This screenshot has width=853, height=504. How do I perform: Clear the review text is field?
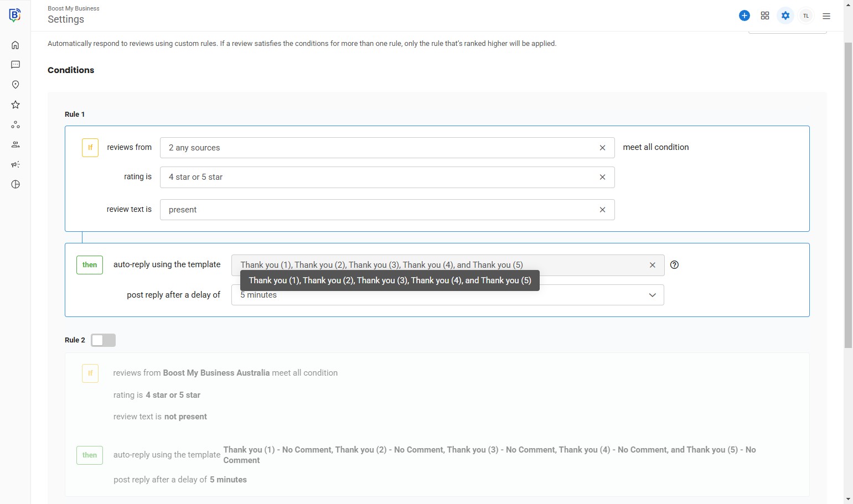(x=602, y=210)
